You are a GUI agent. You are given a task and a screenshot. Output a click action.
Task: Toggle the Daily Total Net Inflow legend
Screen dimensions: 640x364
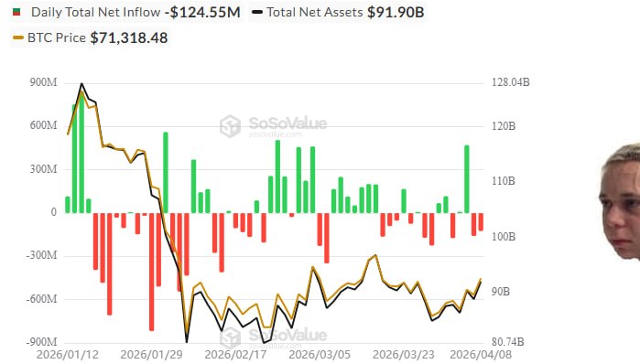(126, 12)
